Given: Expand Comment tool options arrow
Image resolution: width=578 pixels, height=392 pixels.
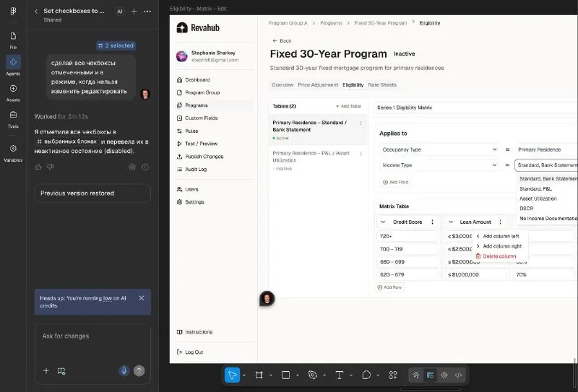Looking at the screenshot, I should click(378, 375).
